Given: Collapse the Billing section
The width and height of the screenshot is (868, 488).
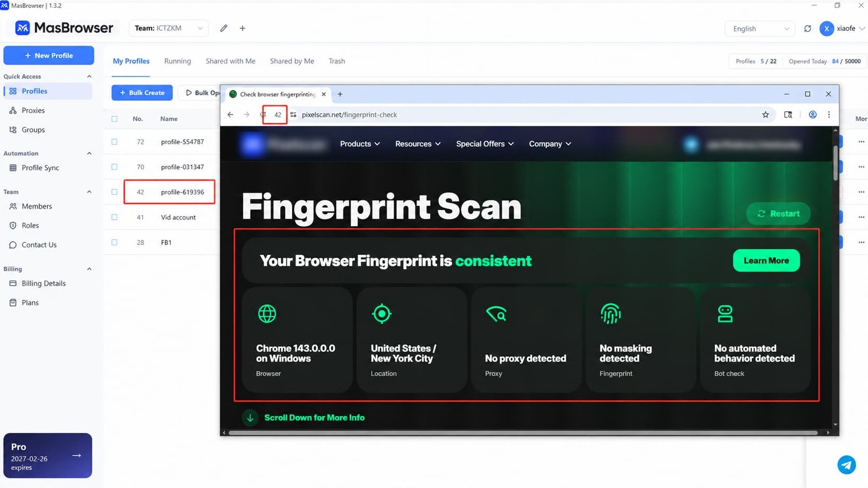Looking at the screenshot, I should click(x=89, y=269).
